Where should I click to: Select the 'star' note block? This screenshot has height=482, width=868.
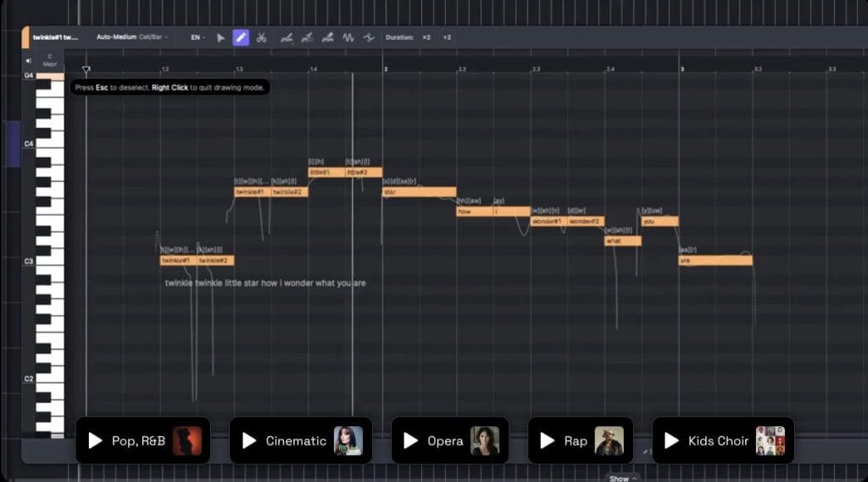click(419, 192)
